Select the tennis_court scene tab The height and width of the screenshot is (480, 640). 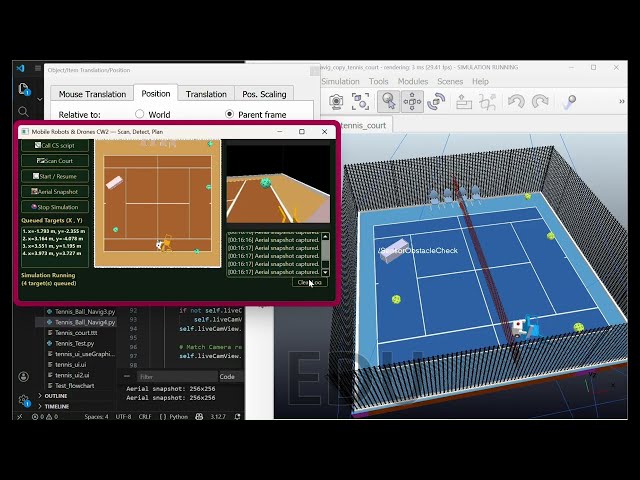point(363,125)
